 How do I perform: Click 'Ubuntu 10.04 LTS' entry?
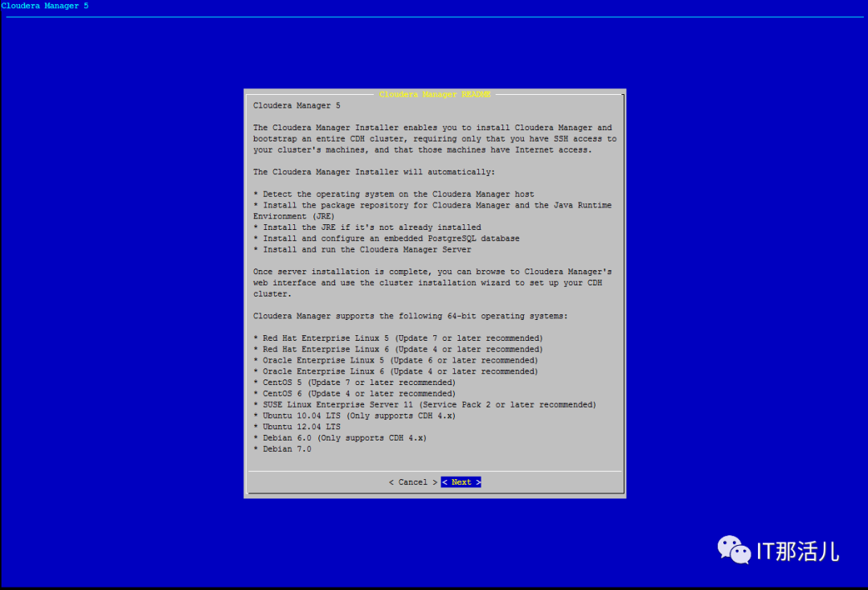(x=354, y=416)
